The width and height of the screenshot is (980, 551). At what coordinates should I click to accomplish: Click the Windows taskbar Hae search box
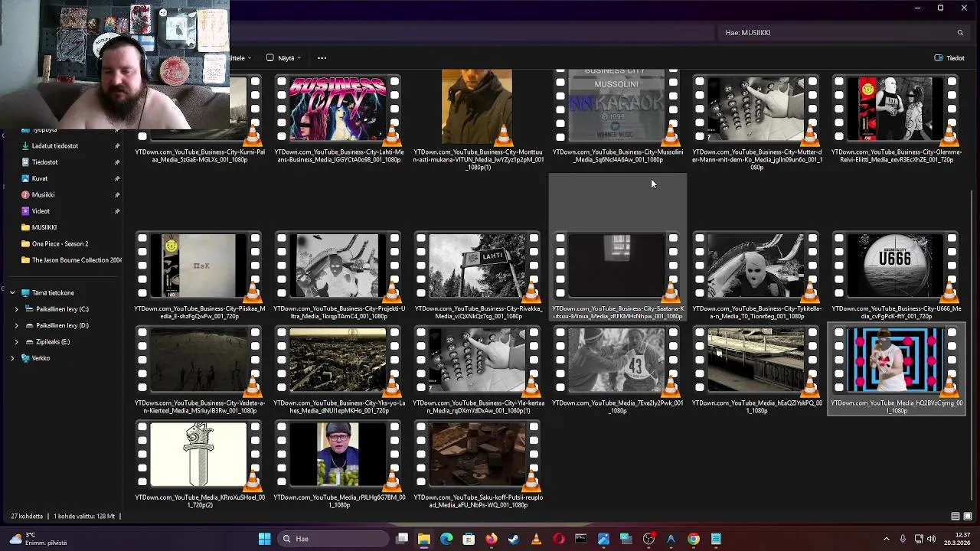pyautogui.click(x=332, y=539)
